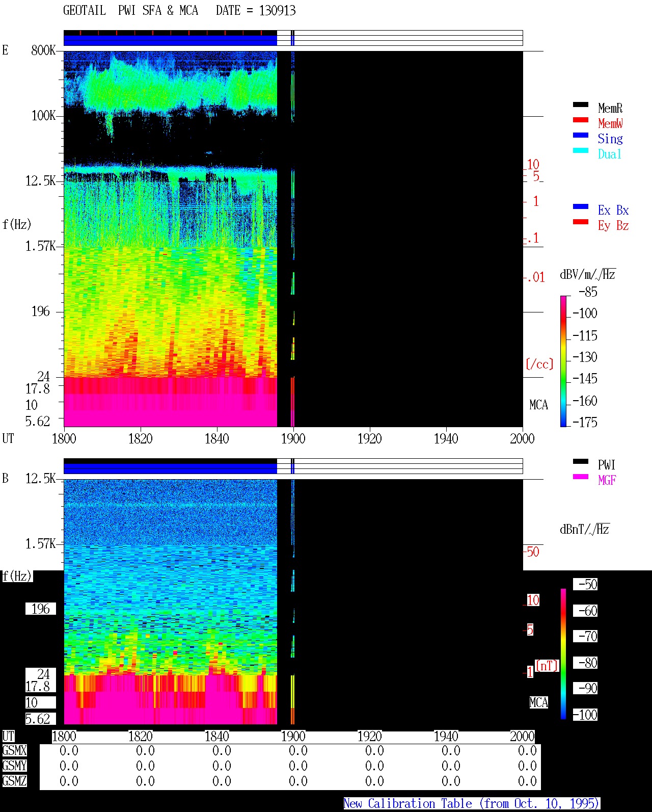Click the GSMY value 0.0 under 1800
This screenshot has width=652, height=812.
[69, 766]
